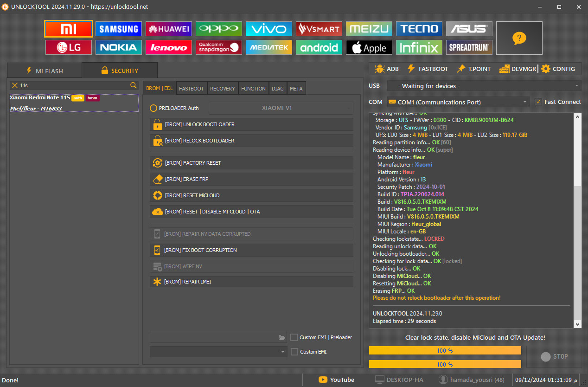Click the lower 100 % progress bar
This screenshot has width=588, height=387.
445,364
